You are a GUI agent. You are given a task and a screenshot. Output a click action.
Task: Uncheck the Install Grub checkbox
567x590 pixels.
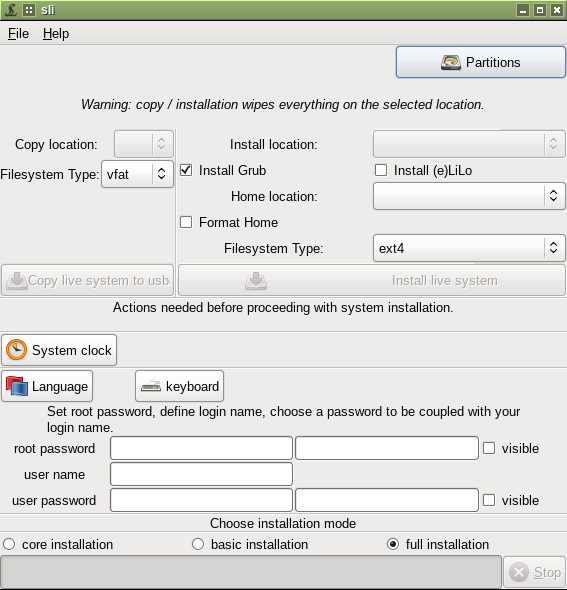point(186,170)
